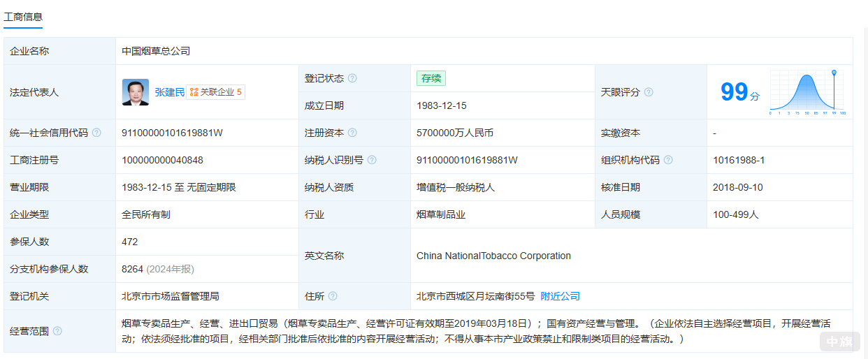Select registration number 100000000040848
Viewport: 868px width, 359px height.
point(162,160)
